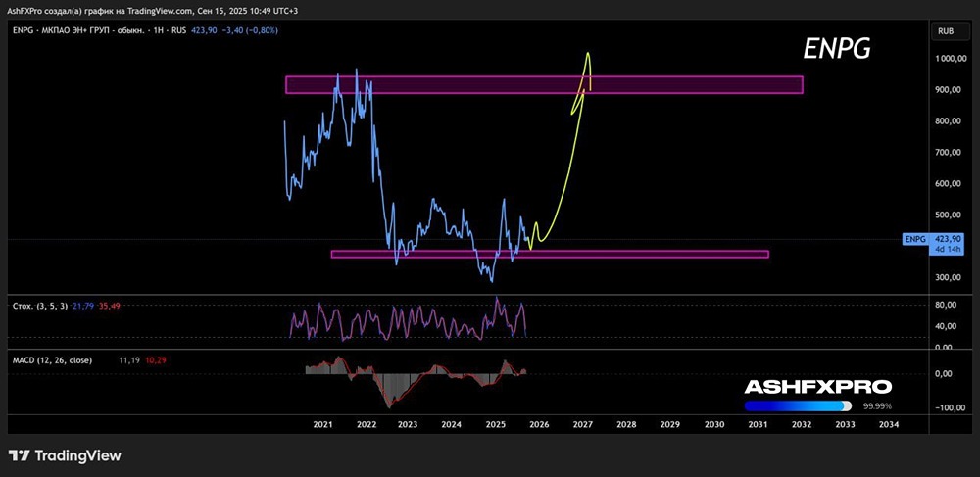Click the TradingView logo at the bottom
The height and width of the screenshot is (477, 980).
coord(65,455)
